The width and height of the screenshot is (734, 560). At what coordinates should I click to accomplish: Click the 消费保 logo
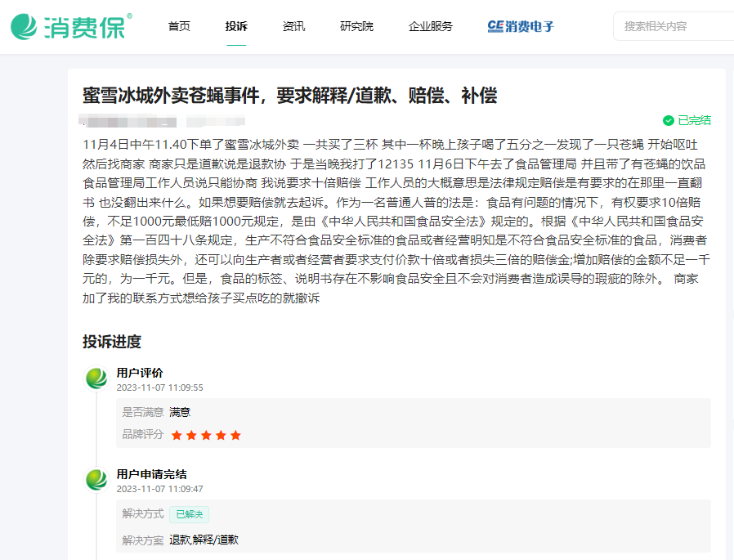click(x=71, y=26)
